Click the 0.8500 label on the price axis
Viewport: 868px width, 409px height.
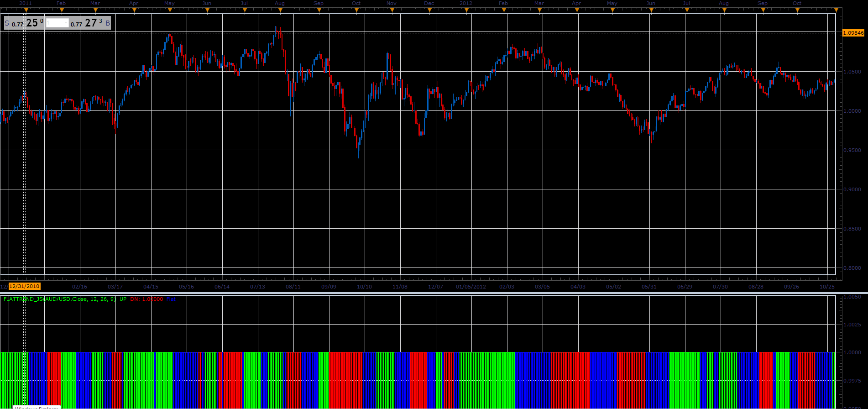point(852,229)
